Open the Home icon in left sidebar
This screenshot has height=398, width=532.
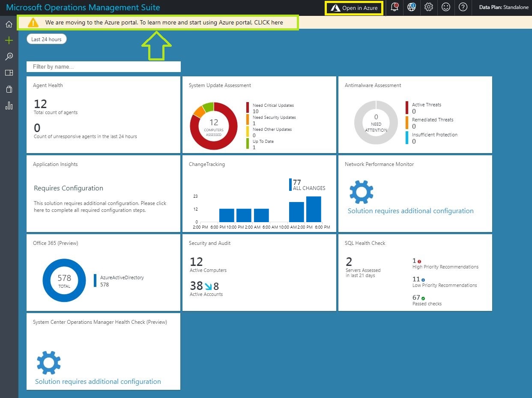(x=9, y=24)
